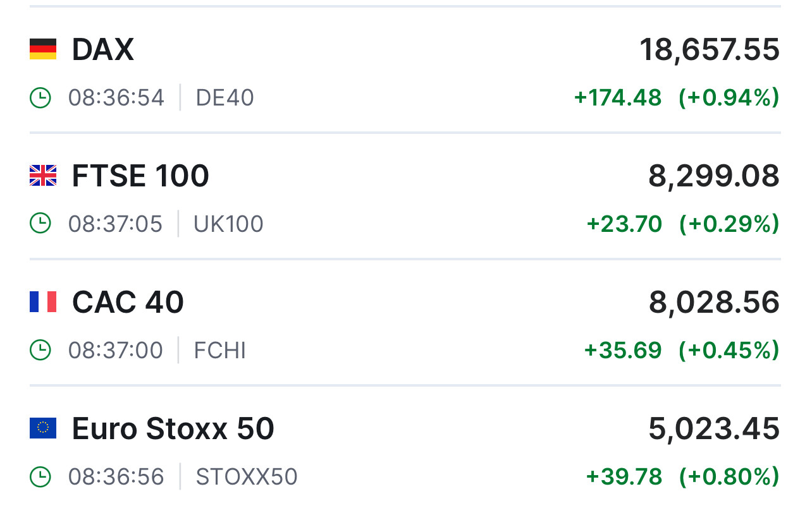Image resolution: width=812 pixels, height=508 pixels.
Task: Open the DAX index name link
Action: click(103, 49)
